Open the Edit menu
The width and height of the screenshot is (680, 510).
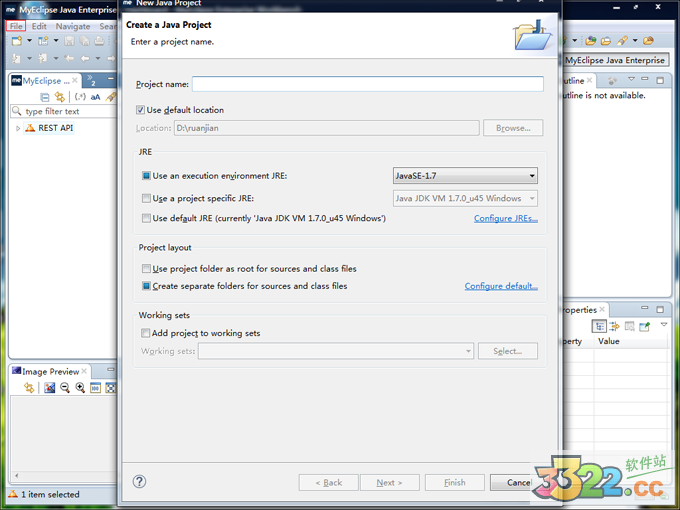39,26
